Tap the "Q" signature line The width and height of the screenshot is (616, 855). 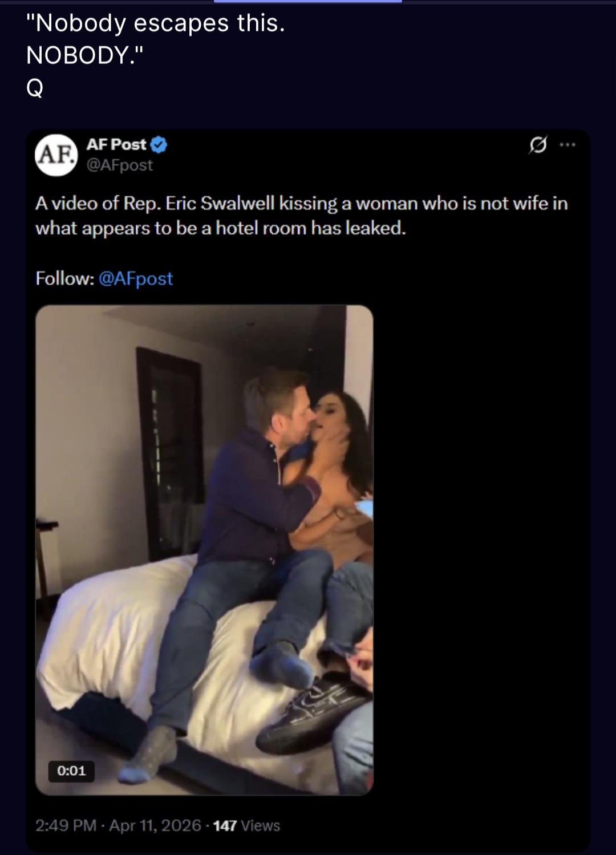click(x=35, y=88)
